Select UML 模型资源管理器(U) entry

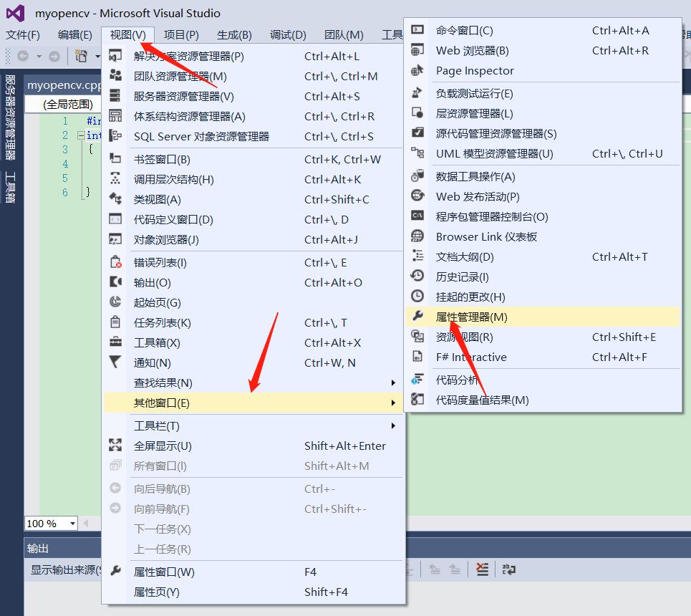pos(543,153)
